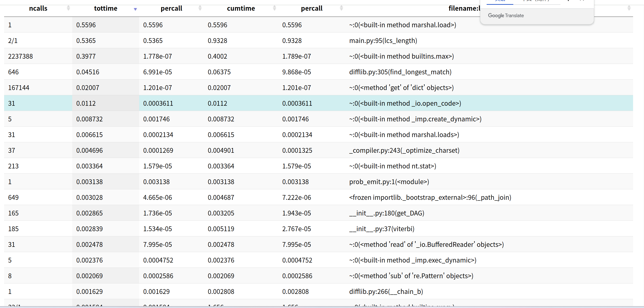Select the highlighted _io.open_code row
This screenshot has height=308, width=644.
[x=405, y=103]
